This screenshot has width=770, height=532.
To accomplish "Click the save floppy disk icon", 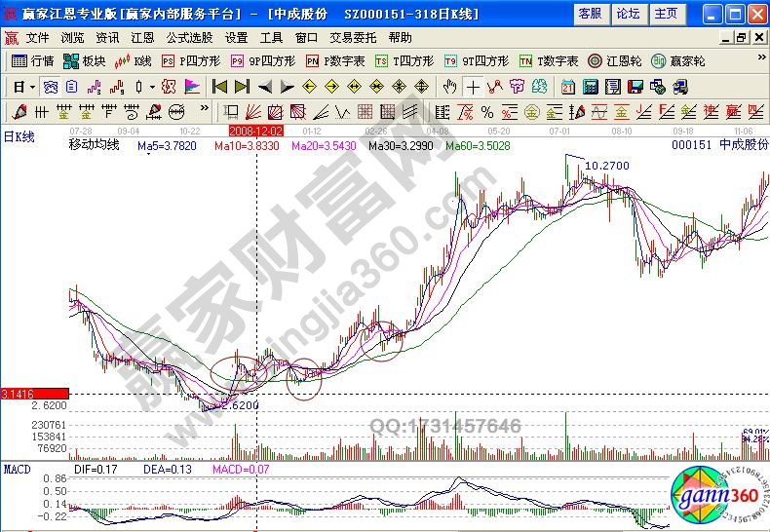I will (635, 87).
